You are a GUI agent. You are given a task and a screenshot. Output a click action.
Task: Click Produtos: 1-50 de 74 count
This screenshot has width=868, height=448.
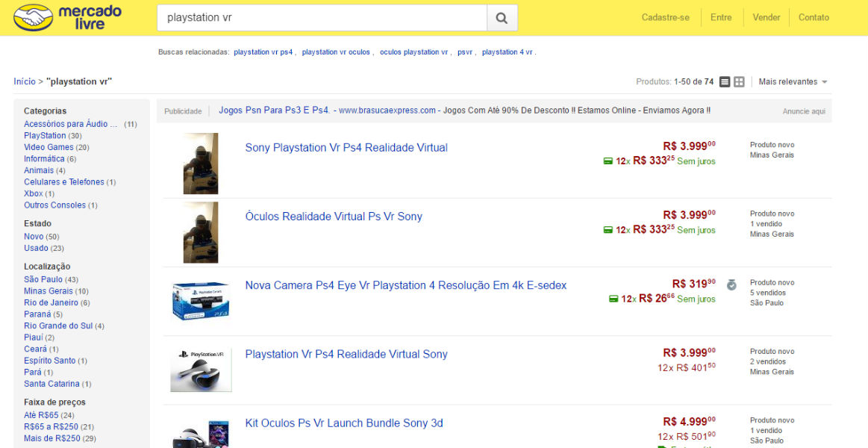point(675,81)
